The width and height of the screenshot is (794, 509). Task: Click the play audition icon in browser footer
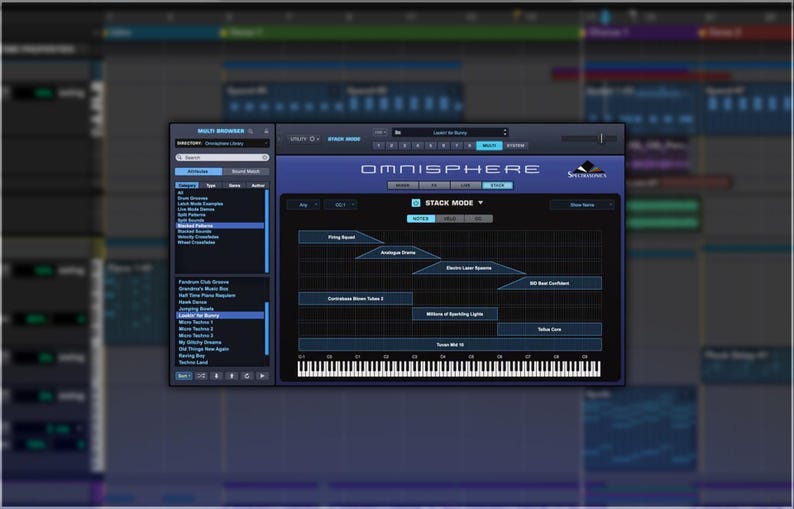pos(262,376)
